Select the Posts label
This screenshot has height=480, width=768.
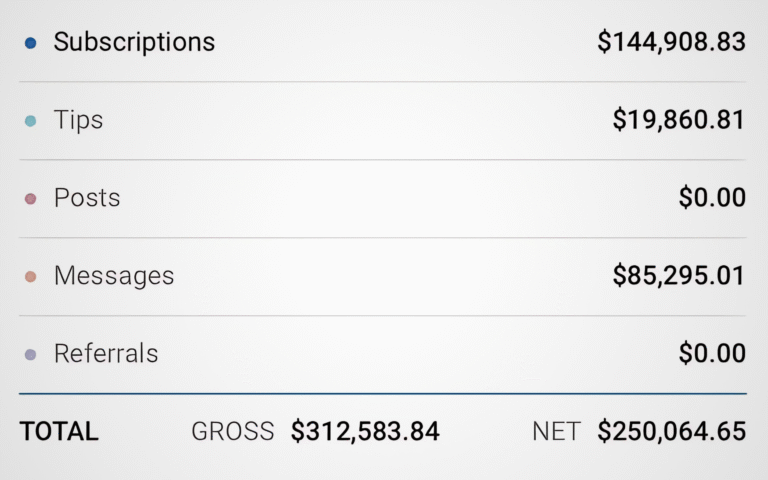pos(87,198)
